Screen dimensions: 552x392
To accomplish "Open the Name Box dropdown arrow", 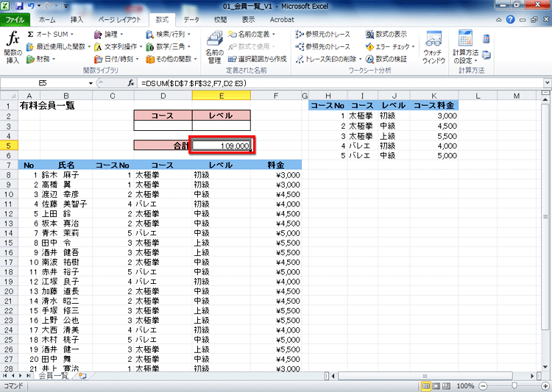I will [91, 83].
